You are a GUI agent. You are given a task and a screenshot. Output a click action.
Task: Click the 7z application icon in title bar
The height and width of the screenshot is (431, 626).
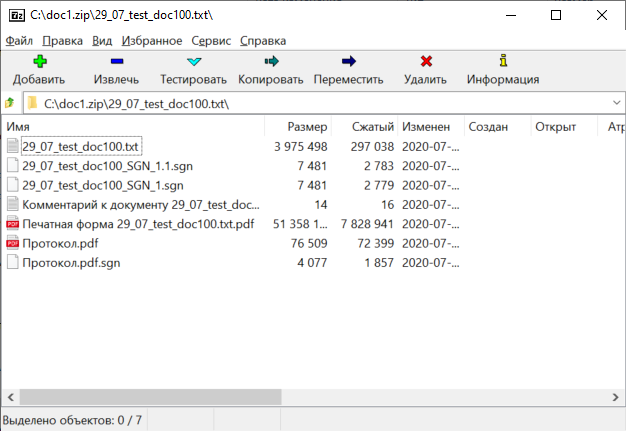coord(17,15)
